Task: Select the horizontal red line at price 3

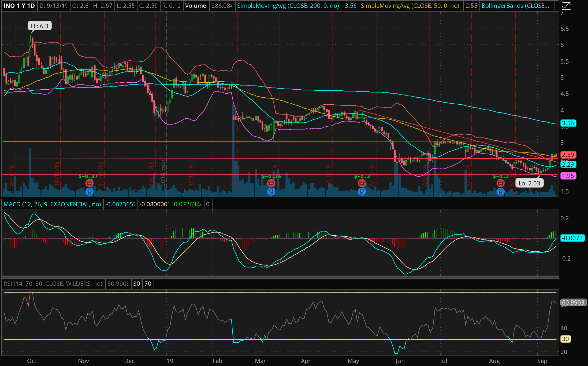Action: pos(280,142)
